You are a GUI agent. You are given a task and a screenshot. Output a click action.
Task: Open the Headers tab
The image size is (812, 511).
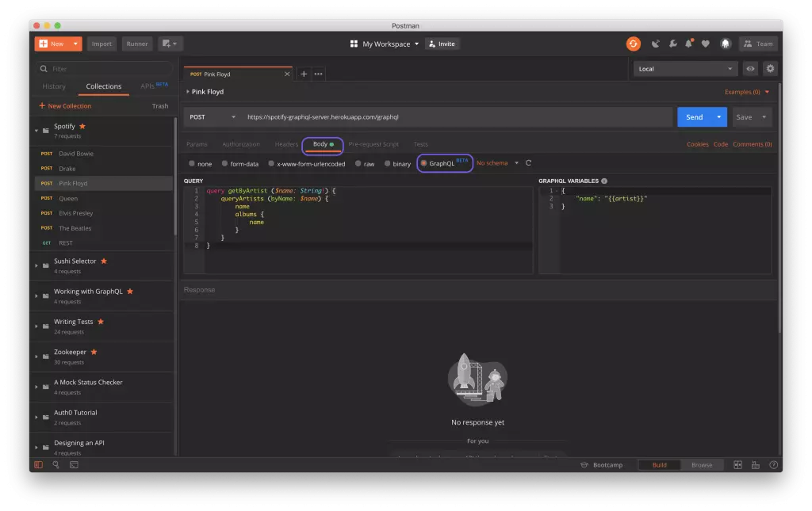[286, 144]
